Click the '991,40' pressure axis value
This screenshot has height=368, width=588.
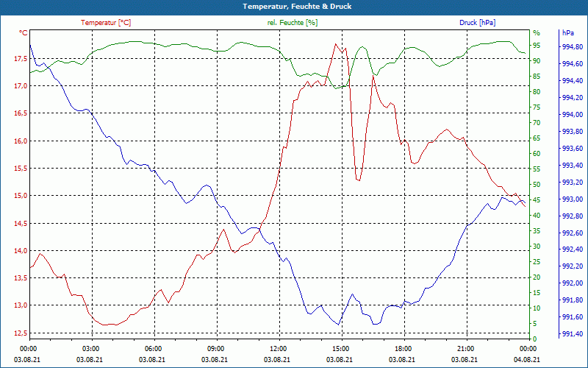(x=573, y=334)
